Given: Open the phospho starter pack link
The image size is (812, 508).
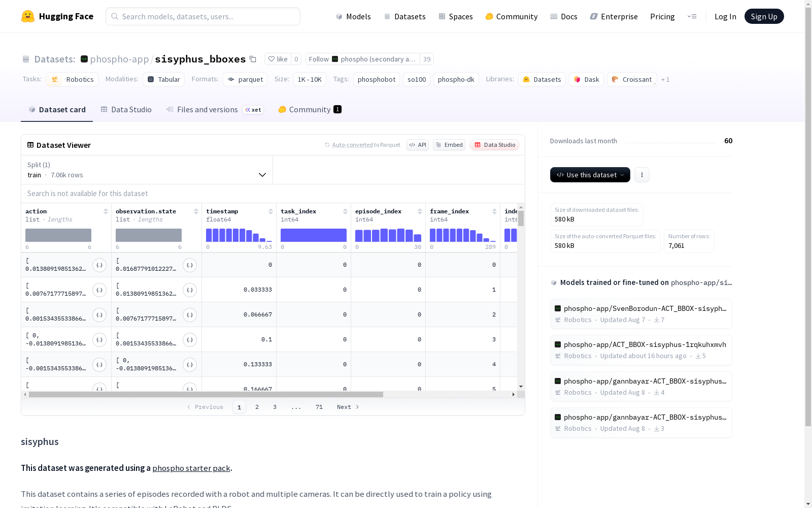Looking at the screenshot, I should (191, 468).
